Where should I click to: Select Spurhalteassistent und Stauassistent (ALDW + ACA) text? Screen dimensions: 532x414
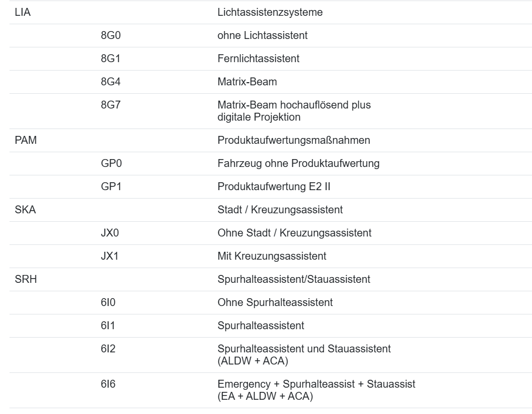pyautogui.click(x=304, y=354)
